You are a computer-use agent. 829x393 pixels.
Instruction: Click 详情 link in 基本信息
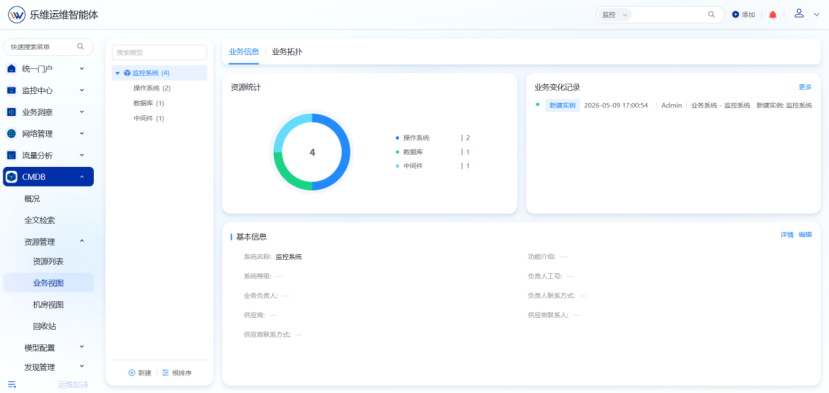[x=787, y=235]
